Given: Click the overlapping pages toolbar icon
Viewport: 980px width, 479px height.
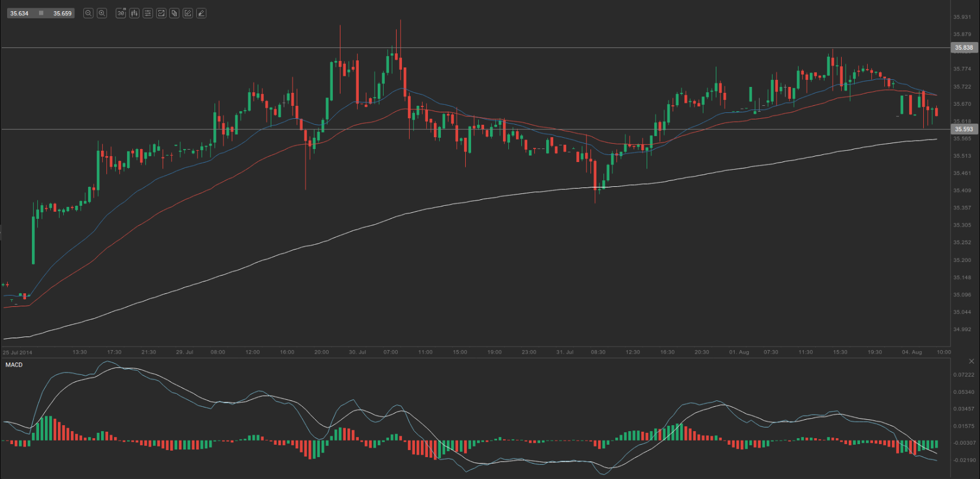Looking at the screenshot, I should coord(174,13).
